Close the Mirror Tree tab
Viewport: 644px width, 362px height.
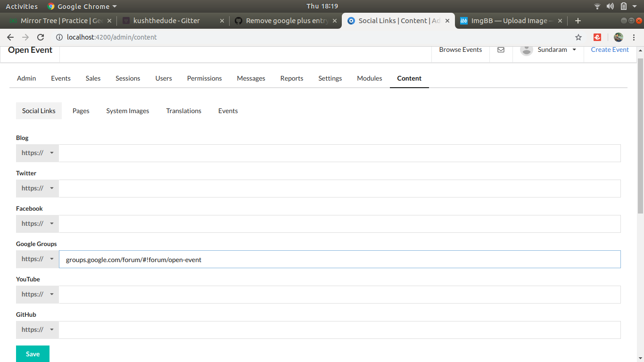pos(109,21)
